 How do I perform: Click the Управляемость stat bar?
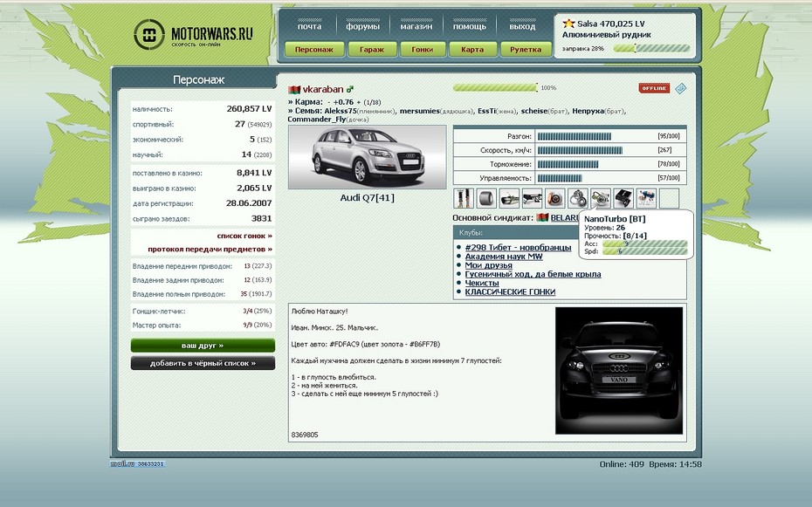(x=560, y=178)
